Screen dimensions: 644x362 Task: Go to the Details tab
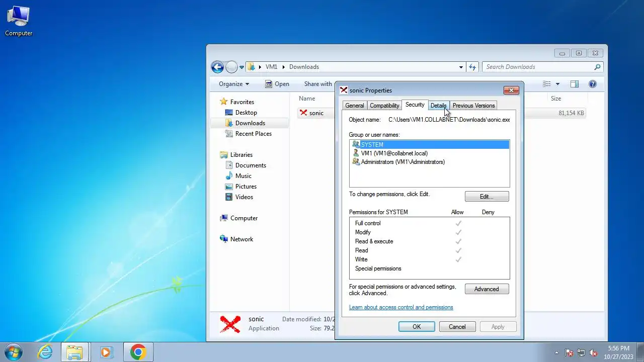[438, 106]
